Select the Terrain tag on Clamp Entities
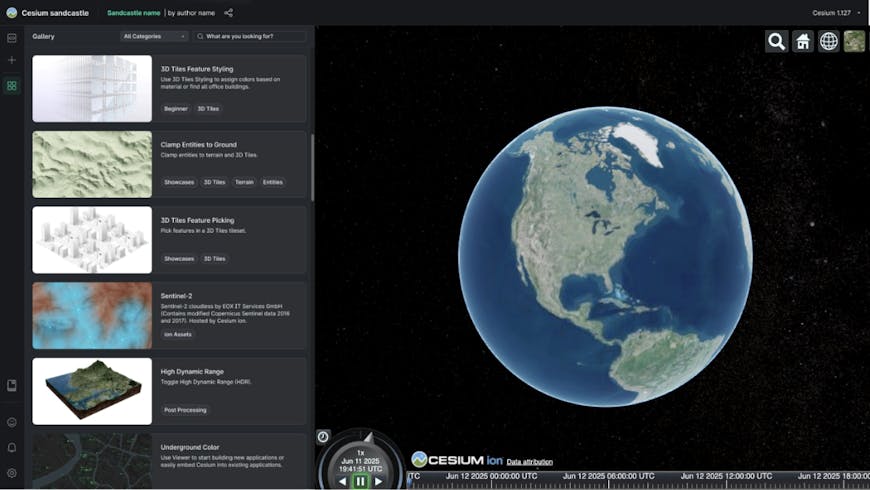Viewport: 870px width, 490px height. (244, 182)
